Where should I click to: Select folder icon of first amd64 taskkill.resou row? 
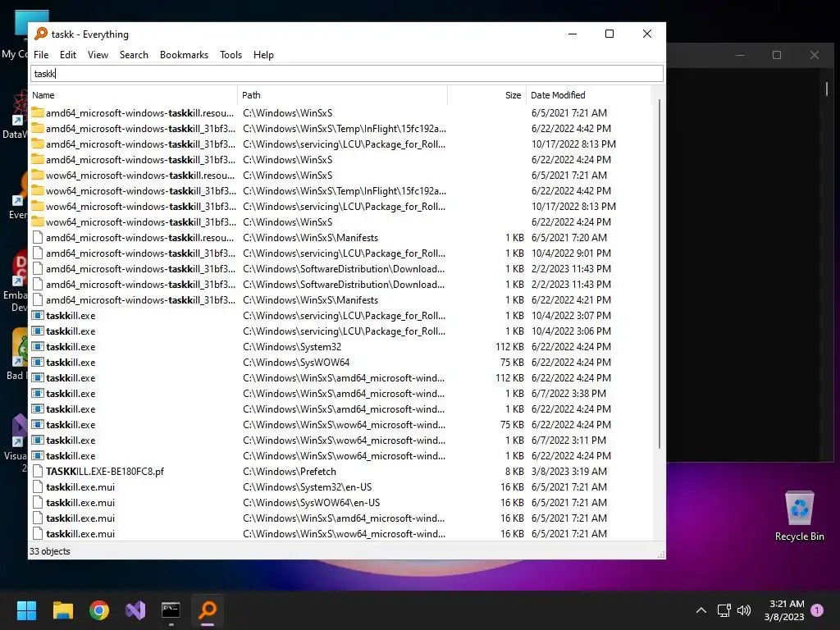(x=38, y=112)
